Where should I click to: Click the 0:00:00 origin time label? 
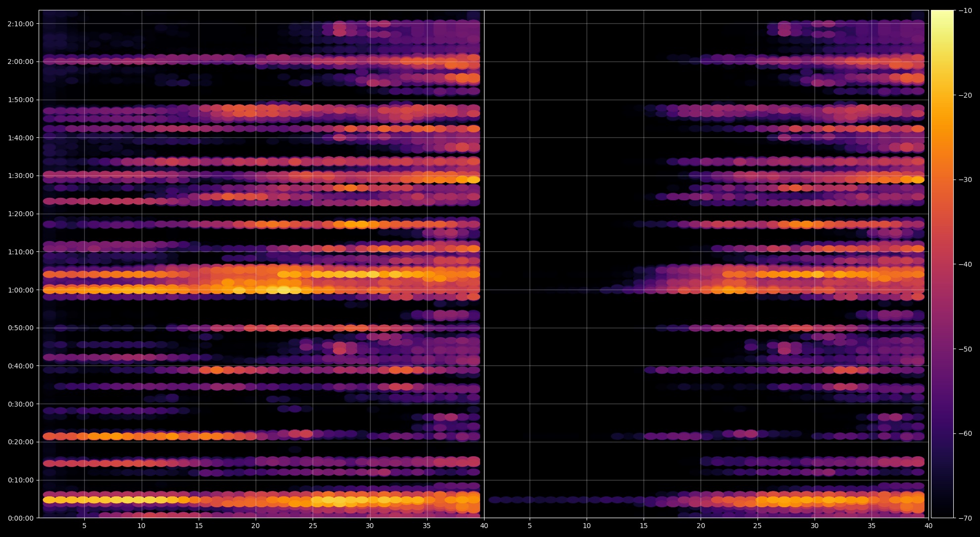point(20,518)
